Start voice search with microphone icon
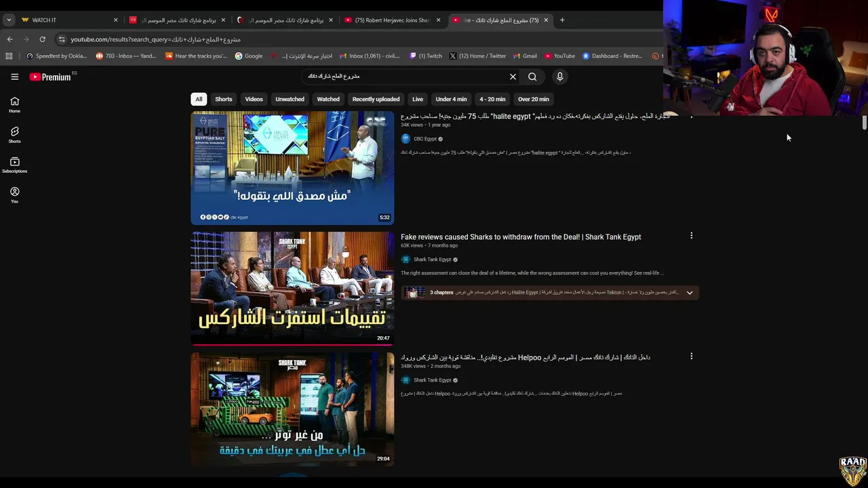This screenshot has width=868, height=488. point(559,77)
